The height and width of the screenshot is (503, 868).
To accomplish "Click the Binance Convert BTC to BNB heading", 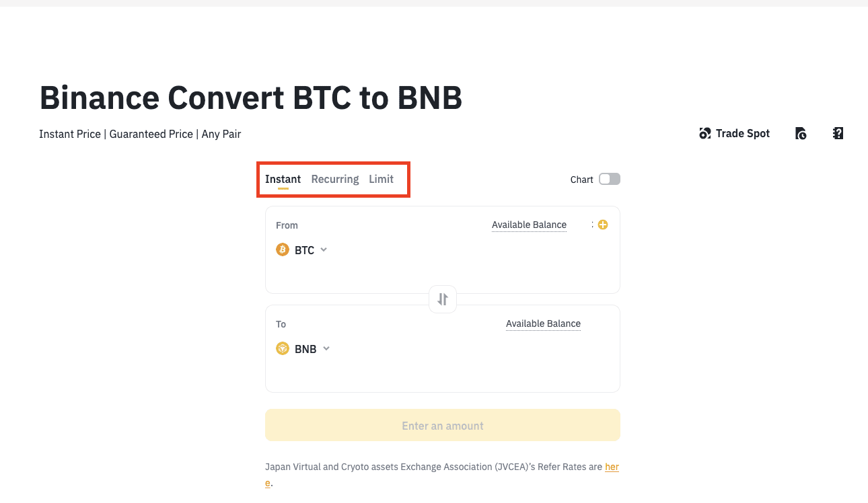I will (251, 98).
